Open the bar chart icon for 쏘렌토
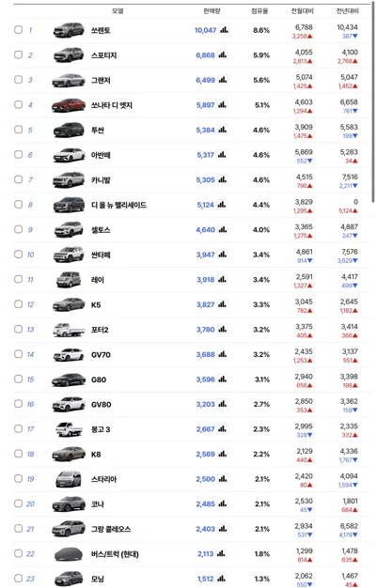This screenshot has height=588, width=377. point(224,30)
